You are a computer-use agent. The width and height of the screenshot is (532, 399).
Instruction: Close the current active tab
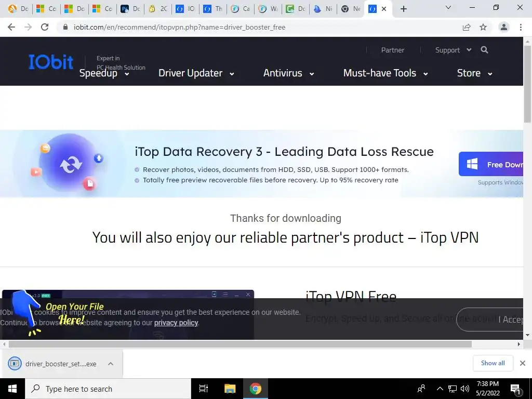point(384,9)
